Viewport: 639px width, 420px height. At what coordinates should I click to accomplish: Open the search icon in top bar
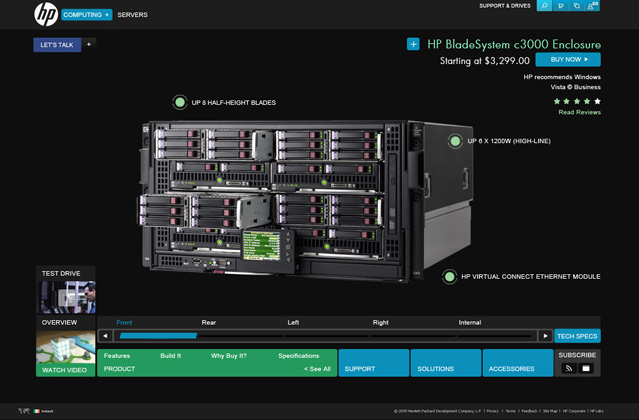[x=544, y=6]
